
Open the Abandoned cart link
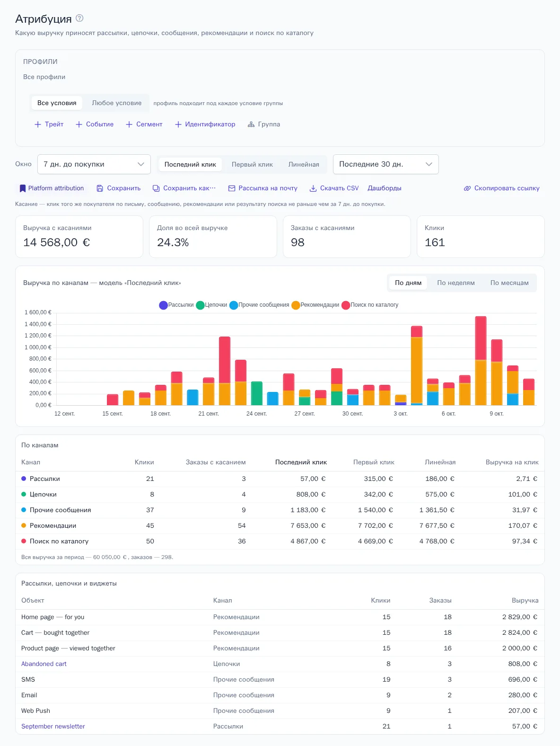(44, 664)
